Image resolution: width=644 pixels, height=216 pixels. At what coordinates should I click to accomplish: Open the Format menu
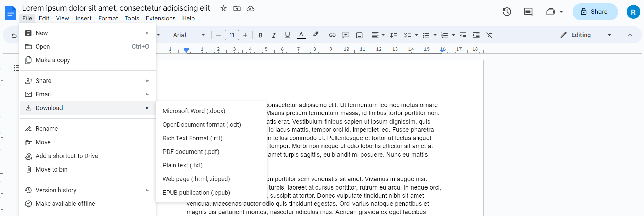[108, 18]
